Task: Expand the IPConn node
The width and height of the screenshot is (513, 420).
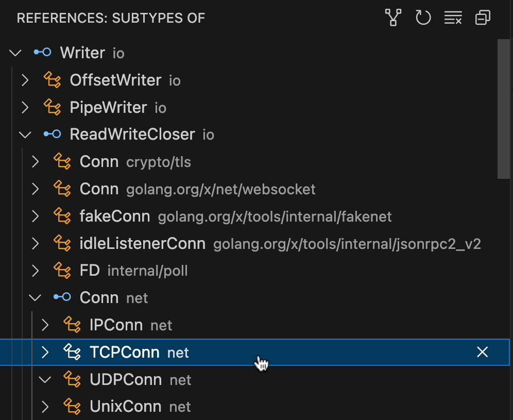Action: pyautogui.click(x=45, y=325)
